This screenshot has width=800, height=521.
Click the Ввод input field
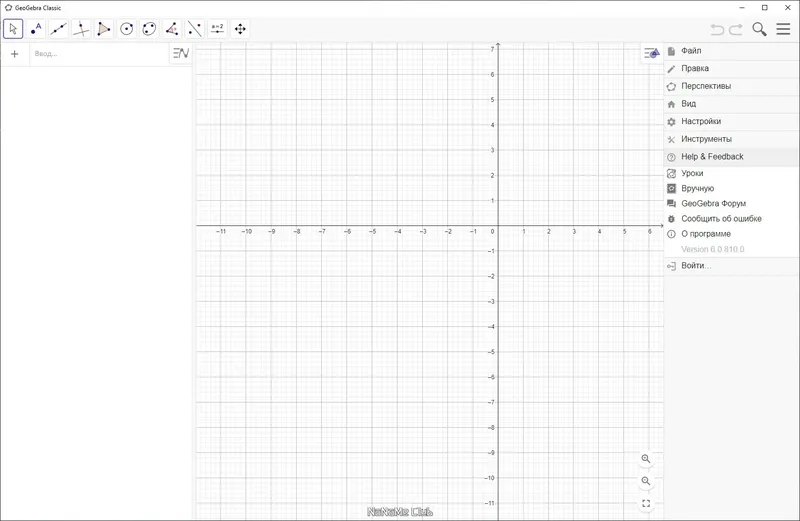point(99,54)
